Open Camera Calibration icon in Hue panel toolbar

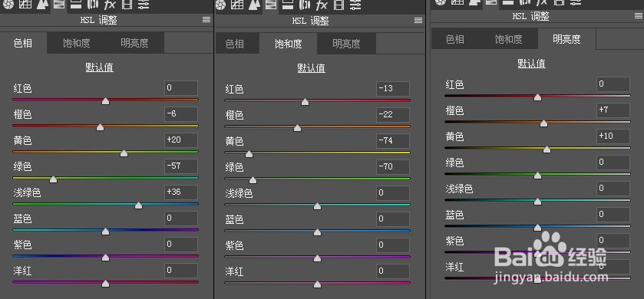(x=127, y=5)
